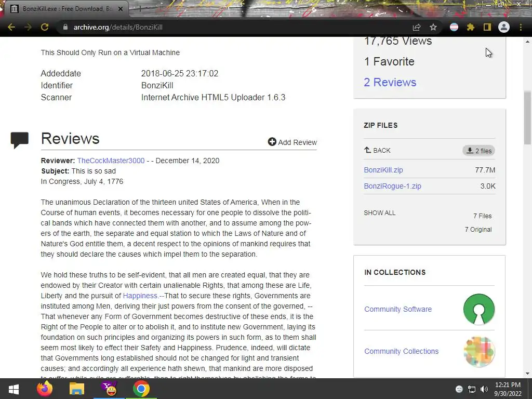Image resolution: width=532 pixels, height=399 pixels.
Task: Click the green Community Software thumbnail
Action: pyautogui.click(x=478, y=309)
